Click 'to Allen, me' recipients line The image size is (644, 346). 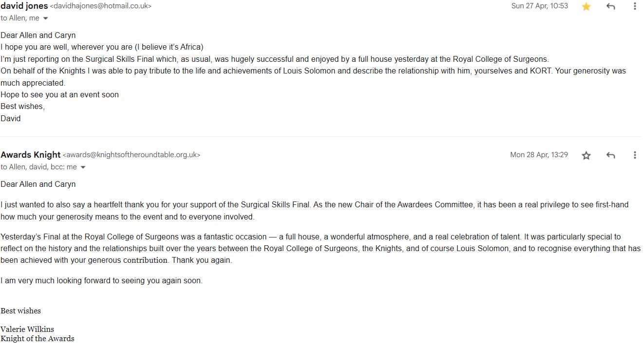(x=20, y=18)
